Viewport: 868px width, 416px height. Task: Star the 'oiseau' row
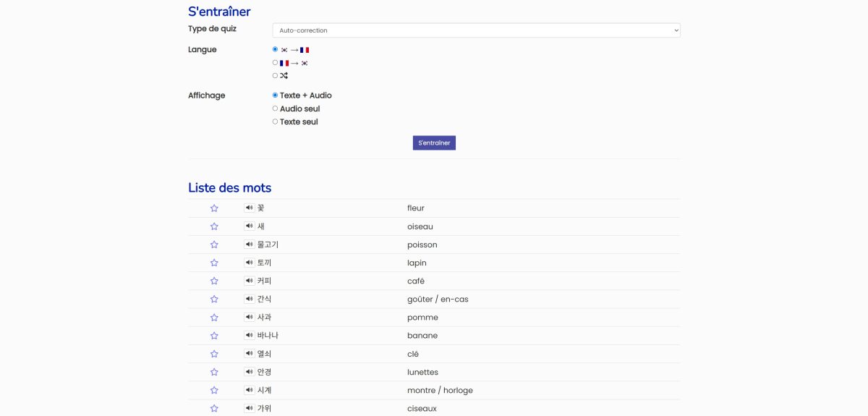[x=214, y=226]
